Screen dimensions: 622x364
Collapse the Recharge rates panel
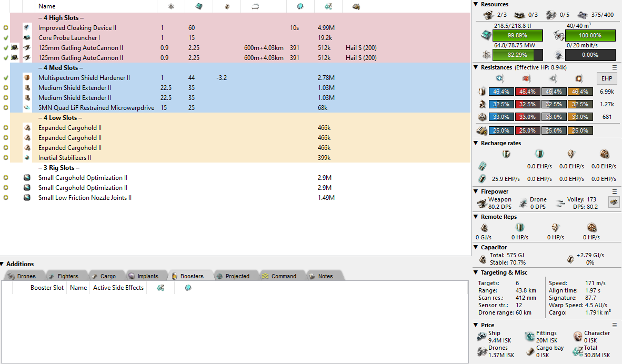pos(476,143)
